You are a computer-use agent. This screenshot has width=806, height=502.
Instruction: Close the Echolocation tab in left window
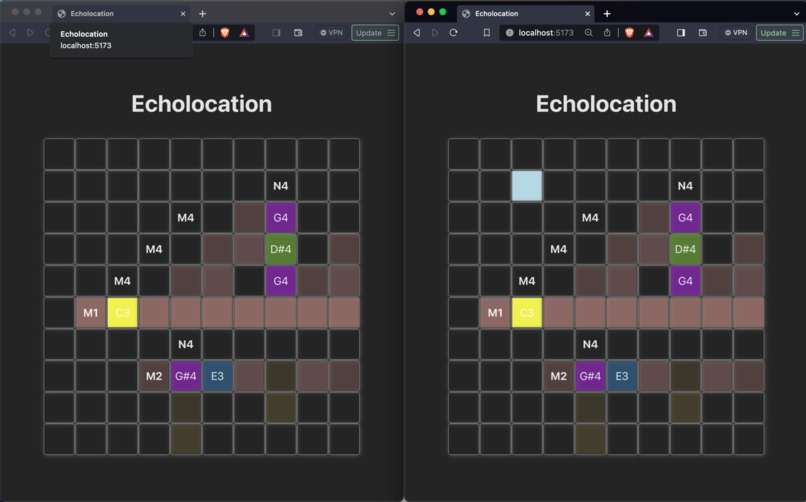coord(183,14)
